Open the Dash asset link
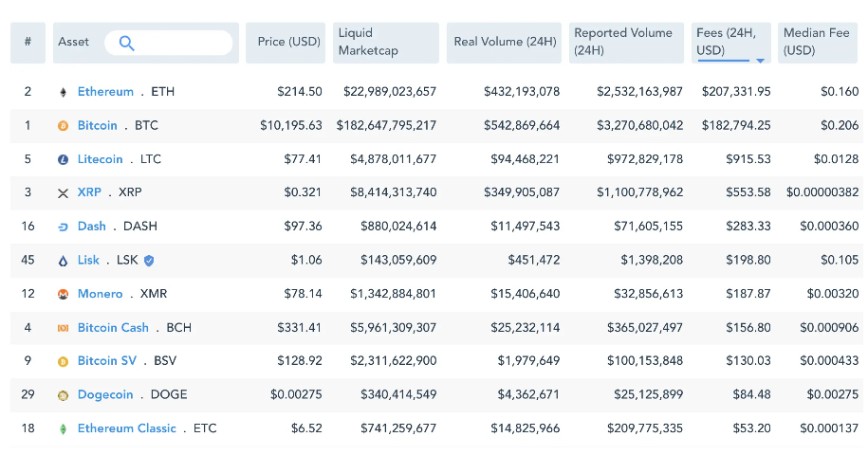Image resolution: width=868 pixels, height=455 pixels. pos(91,227)
